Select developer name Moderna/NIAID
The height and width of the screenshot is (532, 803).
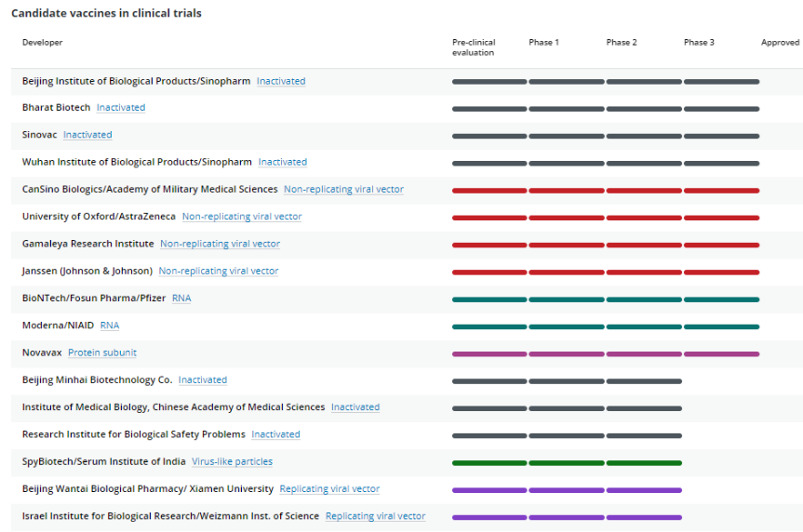point(58,326)
